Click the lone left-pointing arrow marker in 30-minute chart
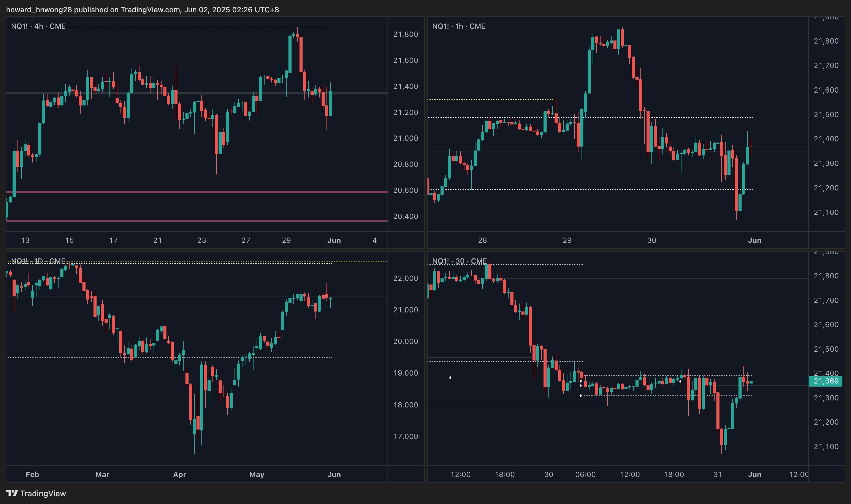The height and width of the screenshot is (504, 851). (450, 378)
